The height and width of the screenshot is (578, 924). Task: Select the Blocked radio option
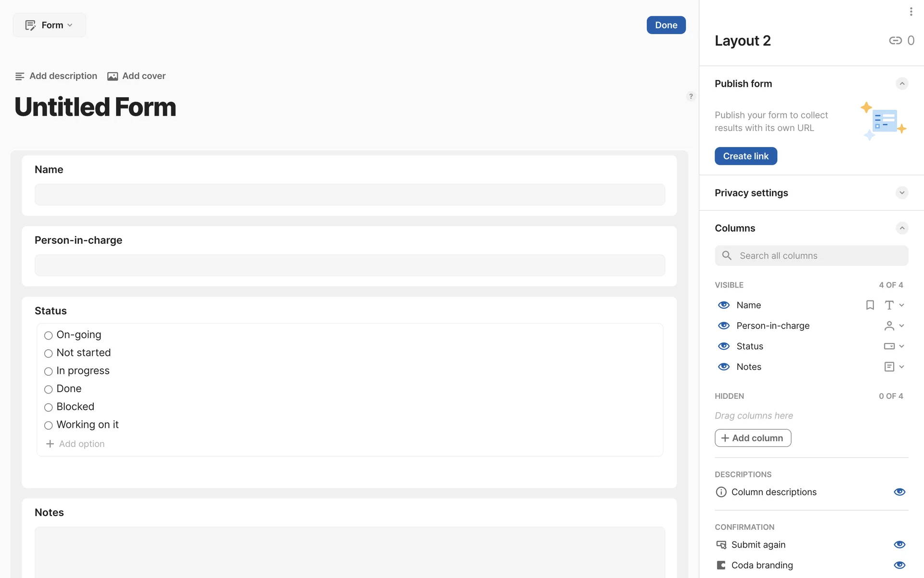pyautogui.click(x=49, y=407)
